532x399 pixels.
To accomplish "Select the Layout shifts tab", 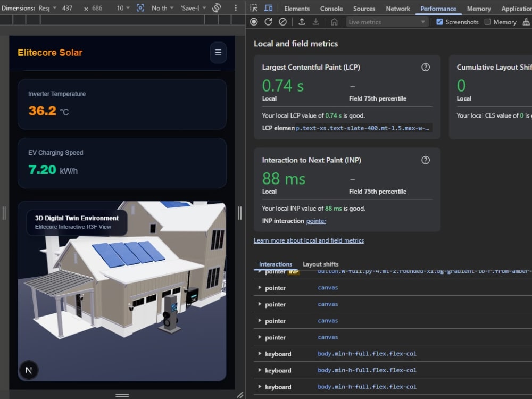I will [321, 264].
